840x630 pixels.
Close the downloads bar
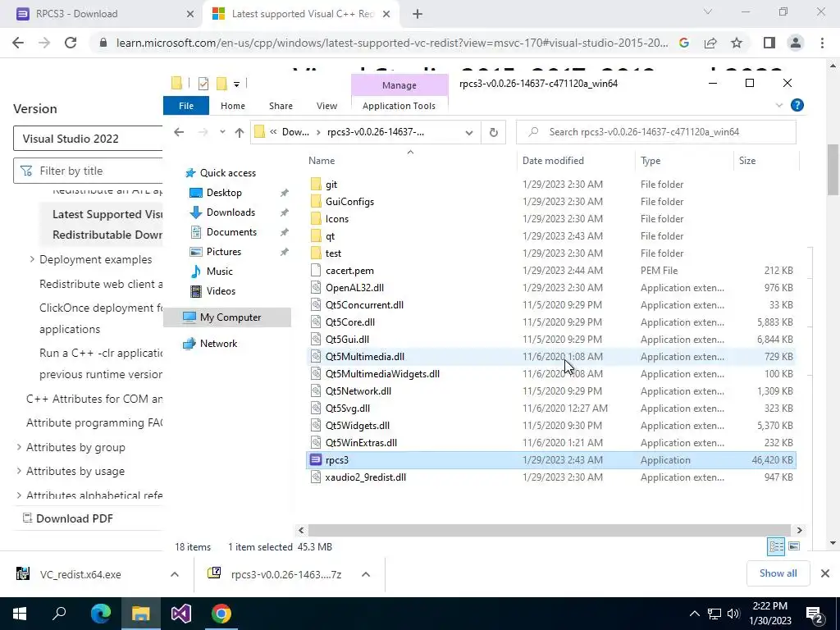[x=825, y=573]
